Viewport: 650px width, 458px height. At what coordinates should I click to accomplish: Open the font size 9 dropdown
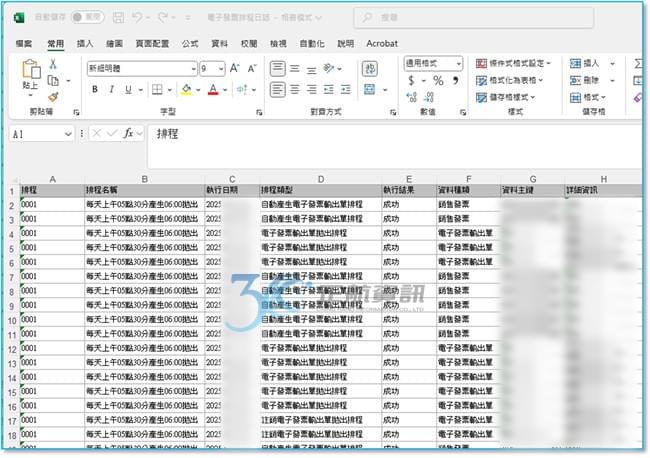pos(221,69)
